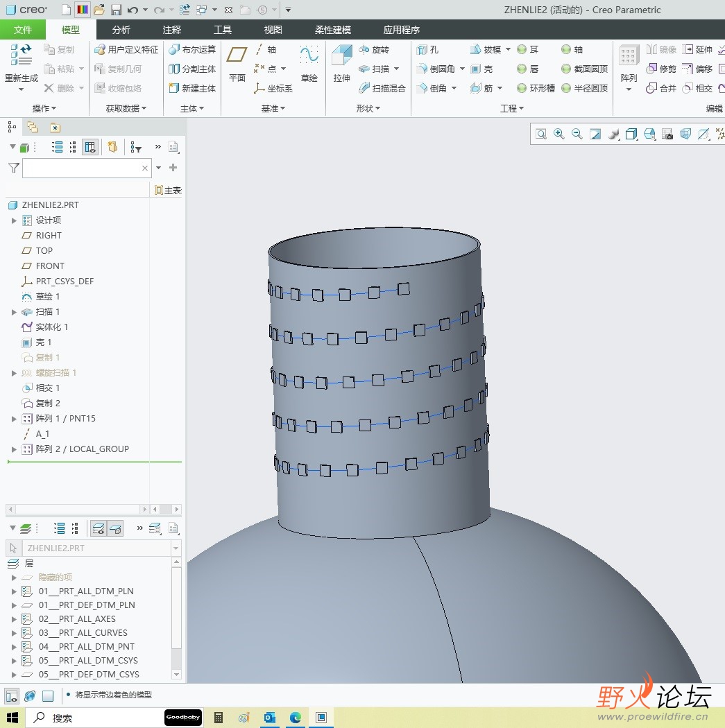
Task: Click the 重新生成 regenerate icon in the ribbon
Action: click(x=22, y=55)
